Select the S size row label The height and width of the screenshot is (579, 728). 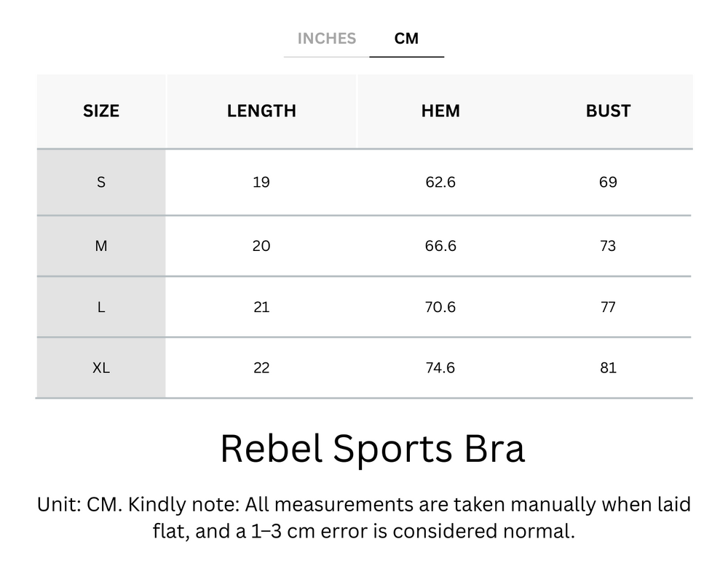pyautogui.click(x=101, y=182)
